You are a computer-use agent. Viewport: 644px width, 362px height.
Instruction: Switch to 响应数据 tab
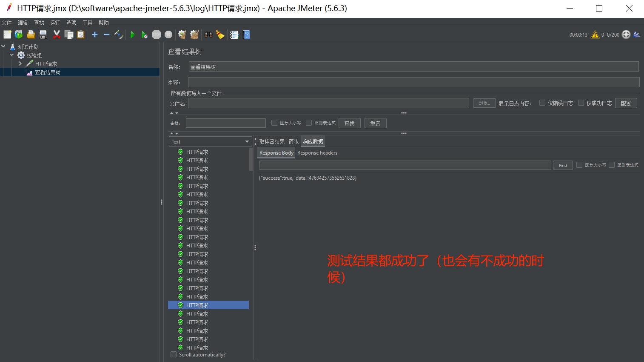313,141
